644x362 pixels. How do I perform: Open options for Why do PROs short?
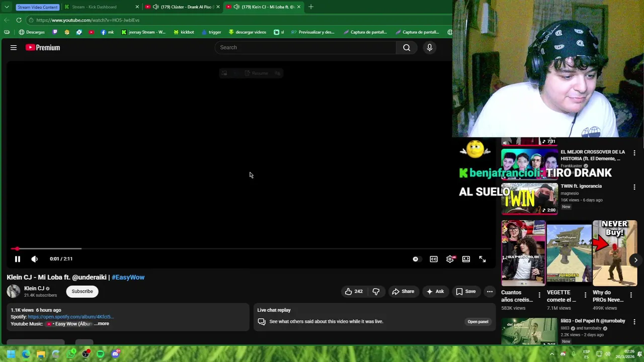click(x=631, y=295)
